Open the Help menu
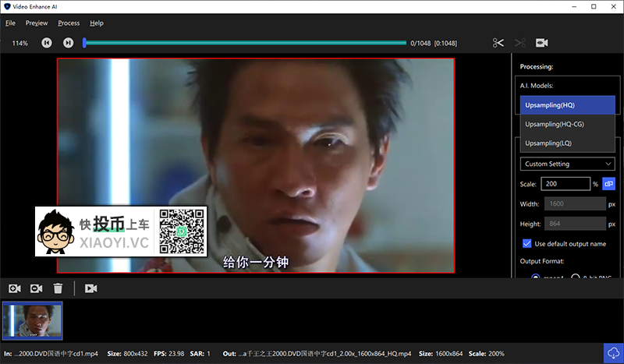 click(97, 23)
